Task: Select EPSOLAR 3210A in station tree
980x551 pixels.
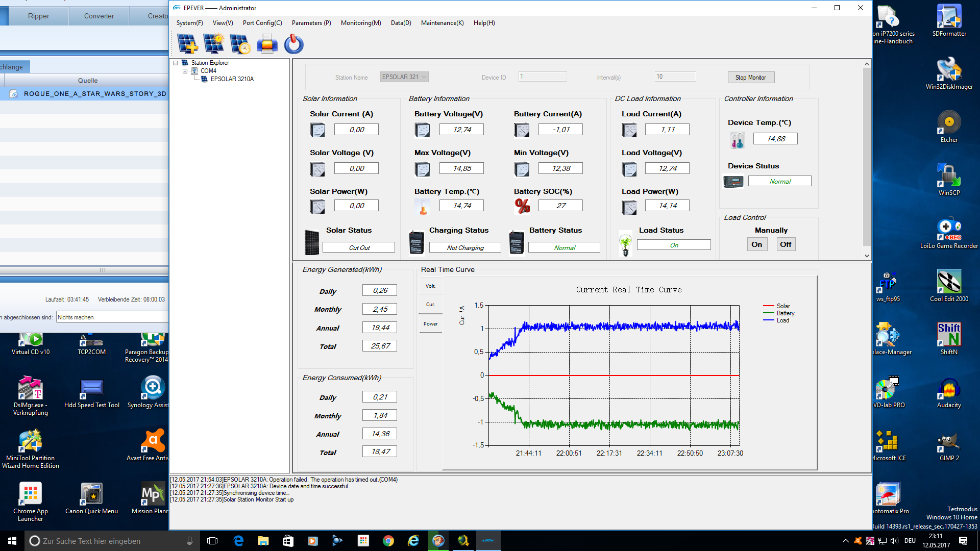Action: point(232,79)
